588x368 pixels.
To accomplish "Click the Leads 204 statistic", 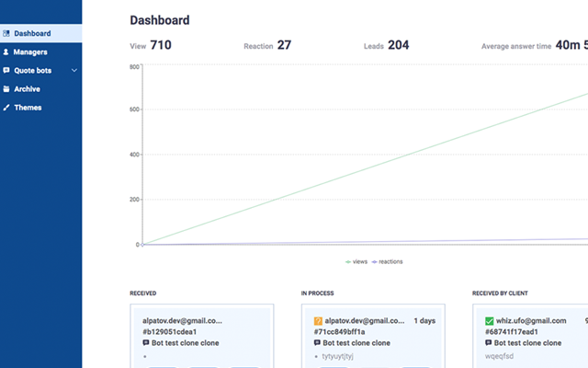I will point(386,45).
